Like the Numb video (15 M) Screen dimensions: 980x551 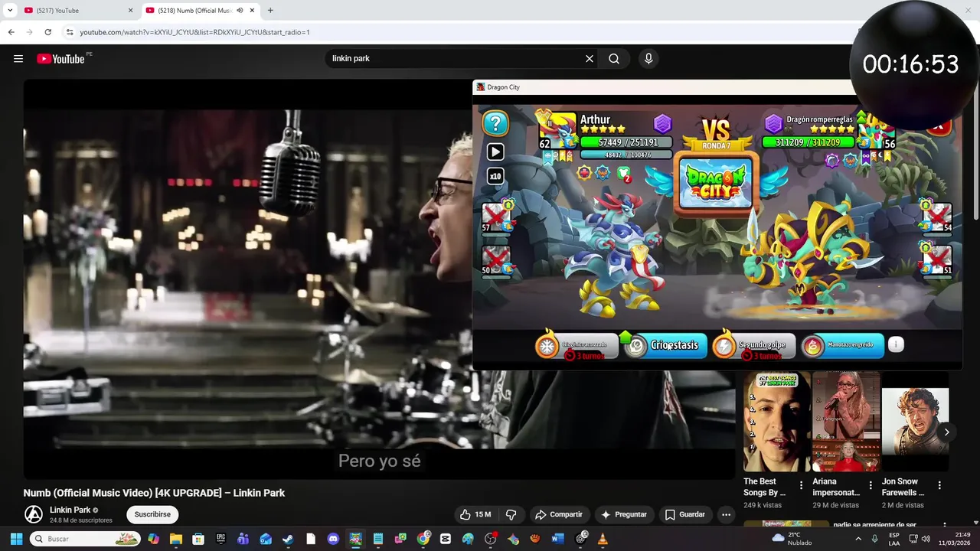point(475,514)
